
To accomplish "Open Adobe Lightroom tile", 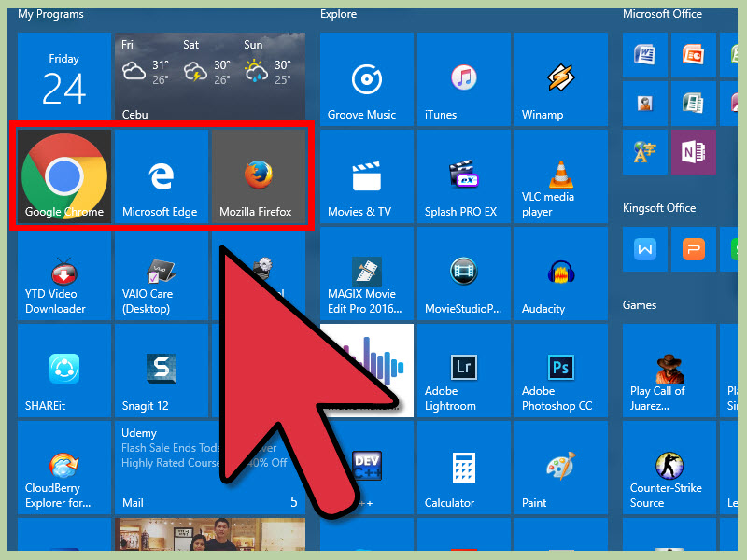I will pos(464,371).
